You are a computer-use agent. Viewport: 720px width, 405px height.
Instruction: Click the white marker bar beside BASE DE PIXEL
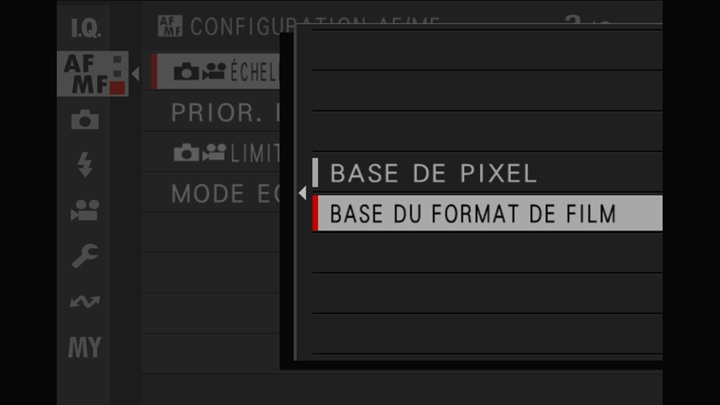pos(315,173)
